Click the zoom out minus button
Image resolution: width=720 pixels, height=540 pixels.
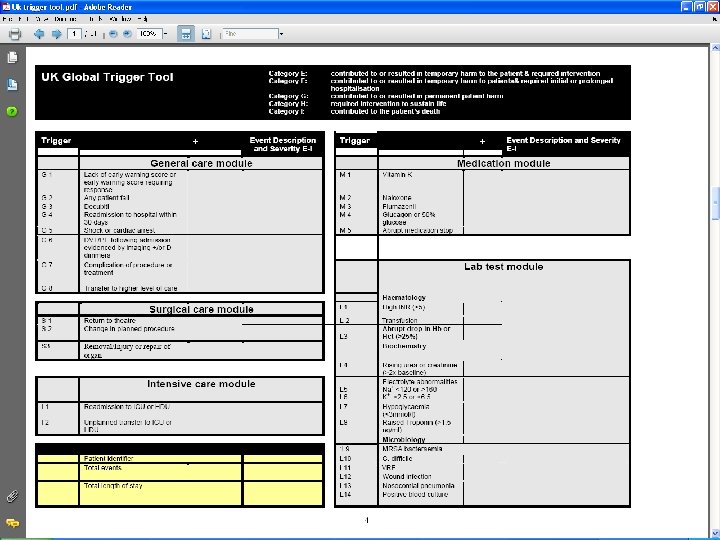[x=113, y=34]
